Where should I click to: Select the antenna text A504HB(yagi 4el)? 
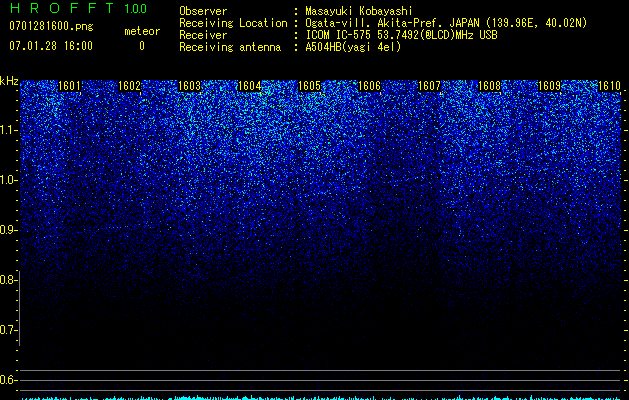point(353,47)
